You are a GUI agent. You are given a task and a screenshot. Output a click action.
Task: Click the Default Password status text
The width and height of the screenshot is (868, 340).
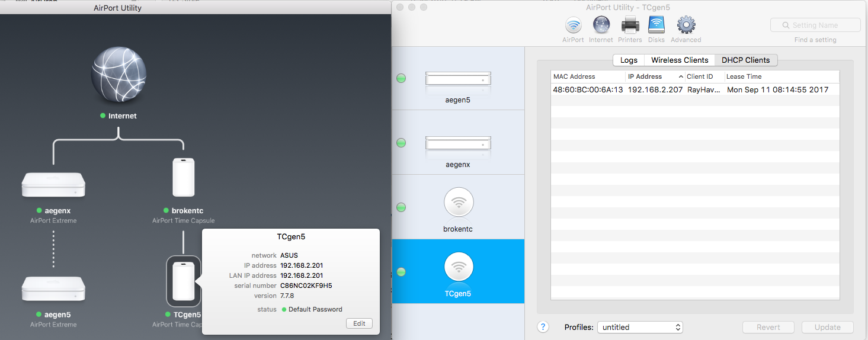[x=315, y=309]
